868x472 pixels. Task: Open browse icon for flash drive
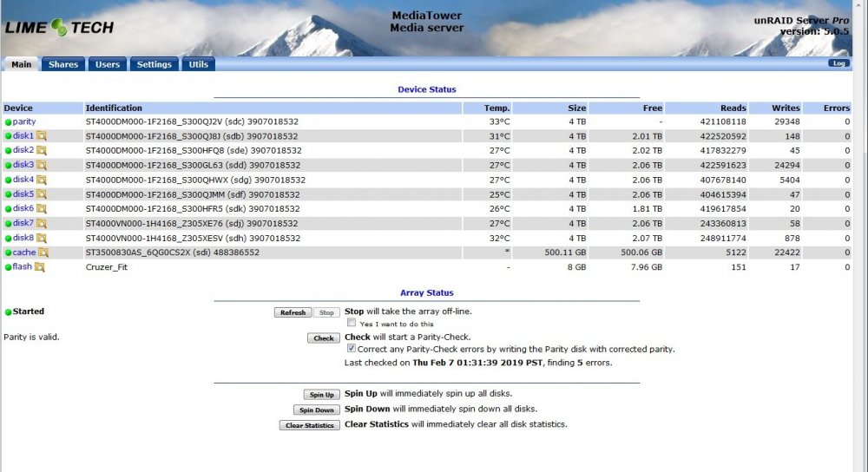(x=39, y=267)
